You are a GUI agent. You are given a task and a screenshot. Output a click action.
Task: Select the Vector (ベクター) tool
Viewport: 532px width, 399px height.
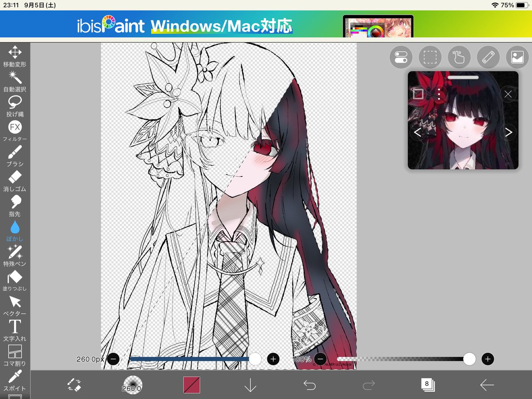tap(15, 305)
